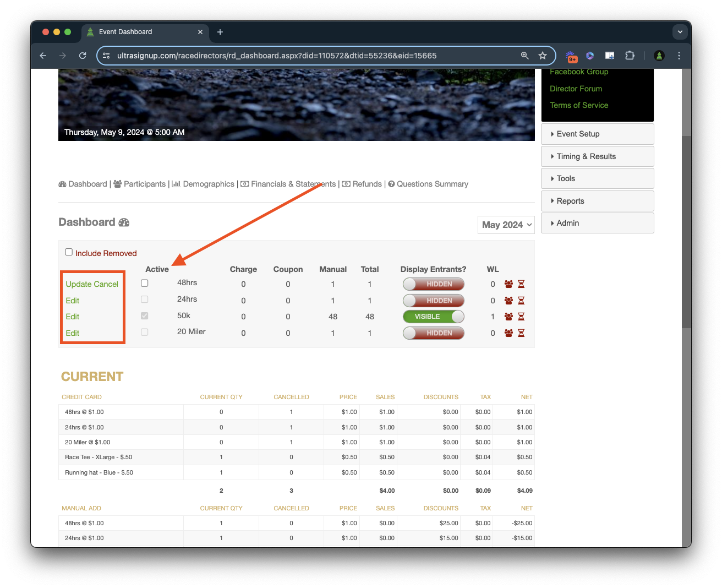The image size is (722, 588).
Task: Click the participants icon in the 48hrs row
Action: pyautogui.click(x=508, y=284)
